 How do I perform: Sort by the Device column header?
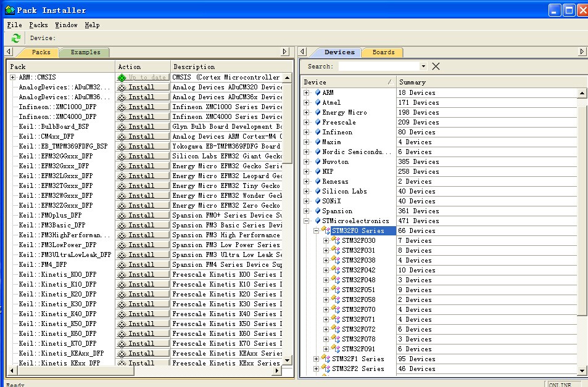tap(349, 82)
